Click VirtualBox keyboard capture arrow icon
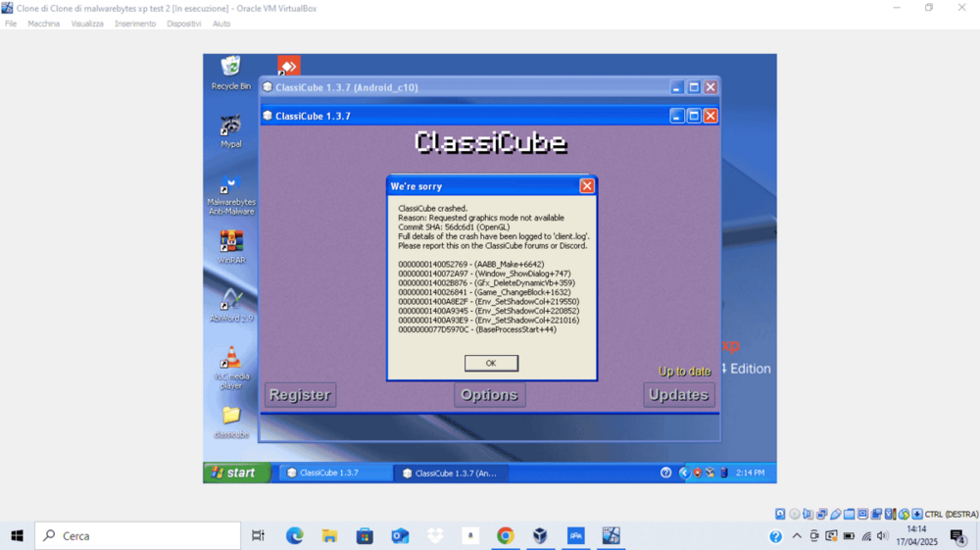980x550 pixels. coord(917,515)
